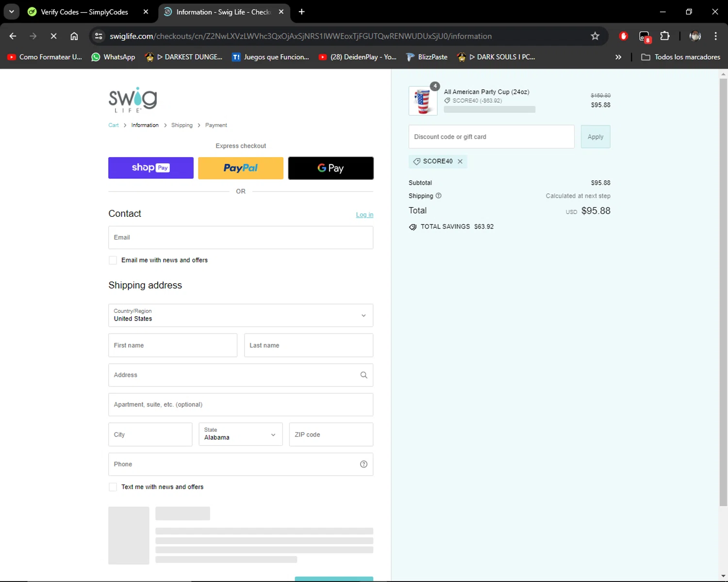Open the Chrome profile avatar

(x=695, y=36)
